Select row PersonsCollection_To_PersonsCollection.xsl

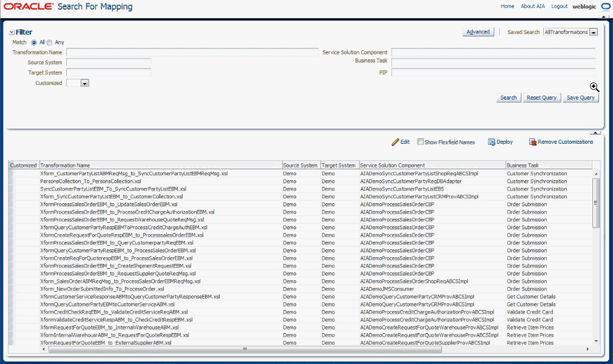pyautogui.click(x=300, y=181)
